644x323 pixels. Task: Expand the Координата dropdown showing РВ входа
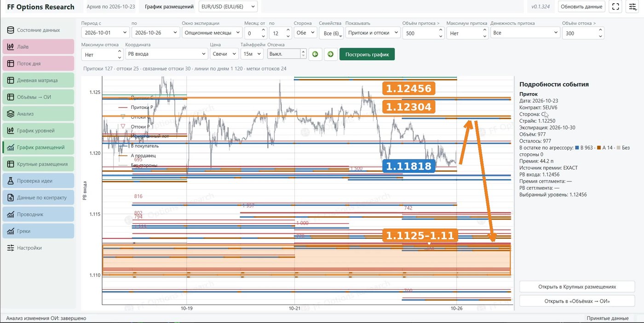(x=167, y=54)
